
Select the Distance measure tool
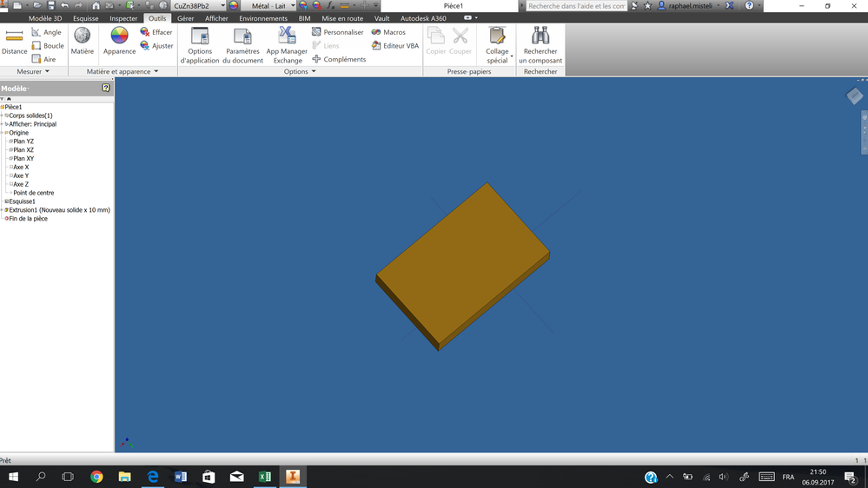click(15, 42)
